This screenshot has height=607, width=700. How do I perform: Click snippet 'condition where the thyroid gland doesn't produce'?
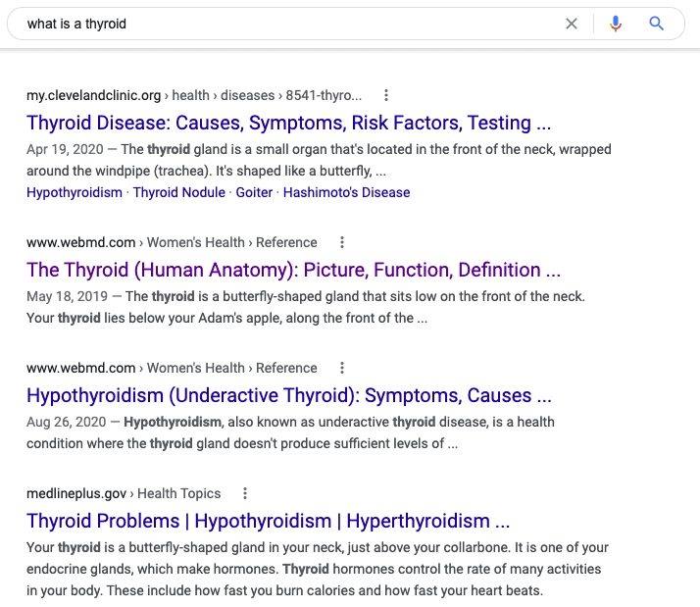pos(178,443)
